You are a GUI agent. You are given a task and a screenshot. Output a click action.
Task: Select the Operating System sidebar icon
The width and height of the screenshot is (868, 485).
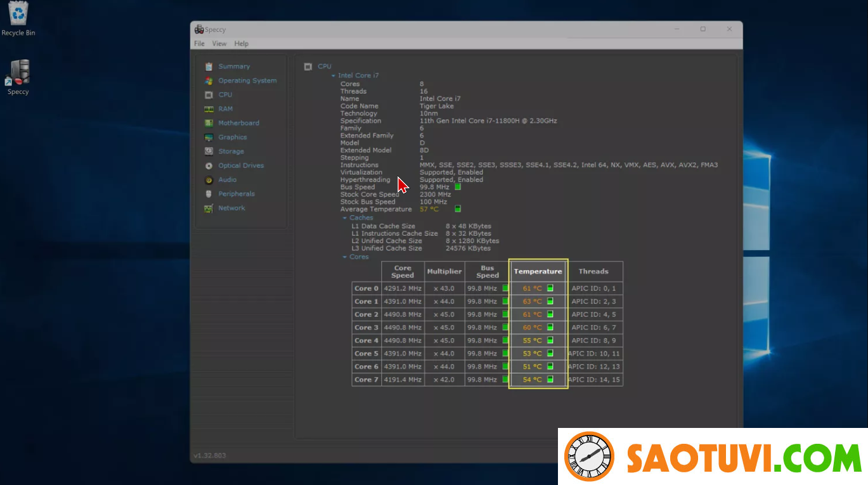pyautogui.click(x=209, y=81)
